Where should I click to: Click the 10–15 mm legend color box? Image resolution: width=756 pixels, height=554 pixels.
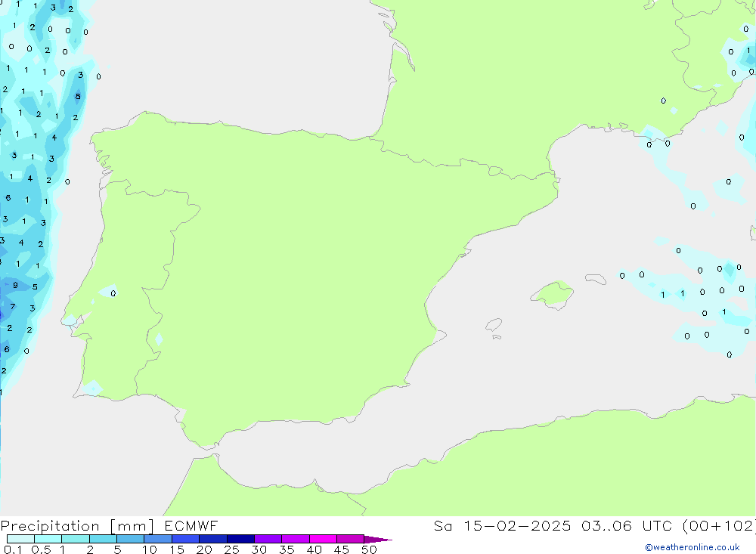[158, 539]
